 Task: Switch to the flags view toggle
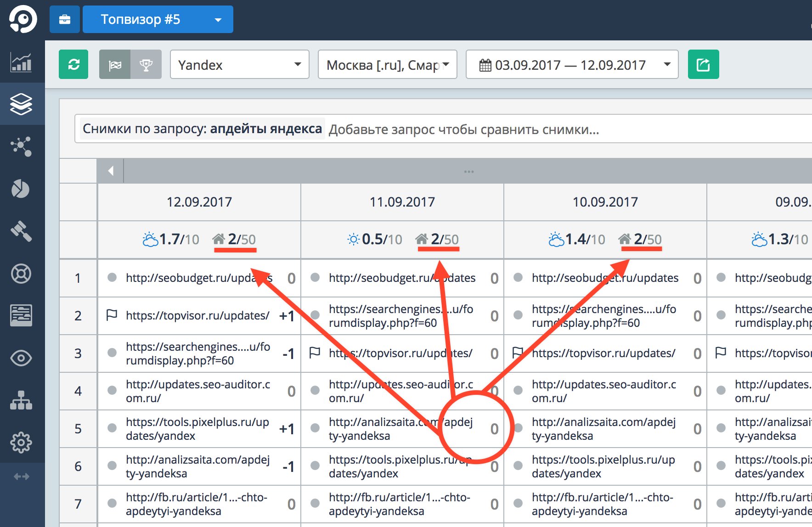[115, 64]
